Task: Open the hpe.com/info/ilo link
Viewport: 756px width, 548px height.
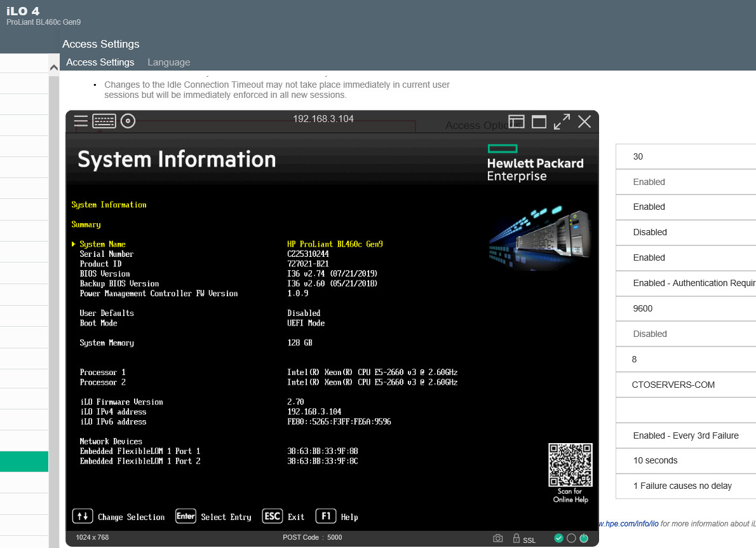Action: click(x=628, y=523)
